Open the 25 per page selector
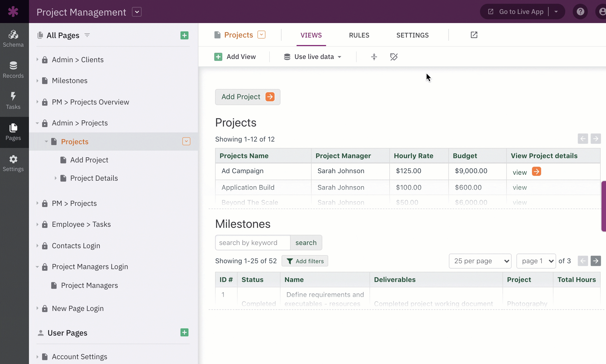606x364 pixels. (480, 261)
